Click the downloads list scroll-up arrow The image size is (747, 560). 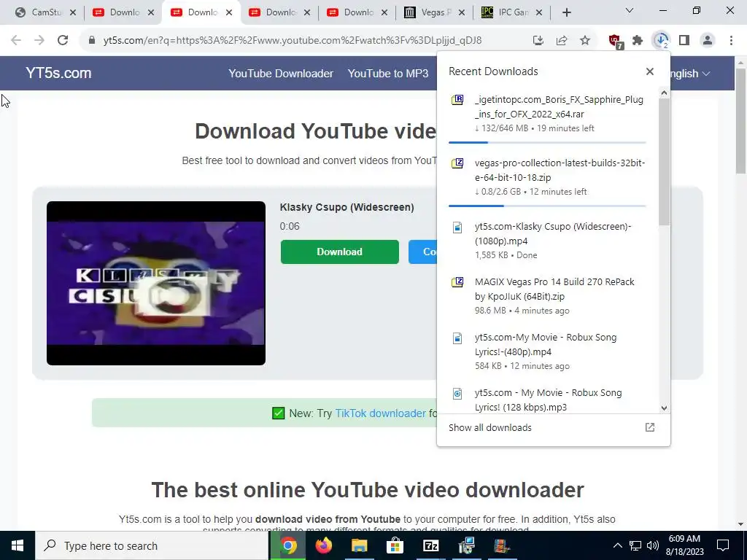coord(664,94)
